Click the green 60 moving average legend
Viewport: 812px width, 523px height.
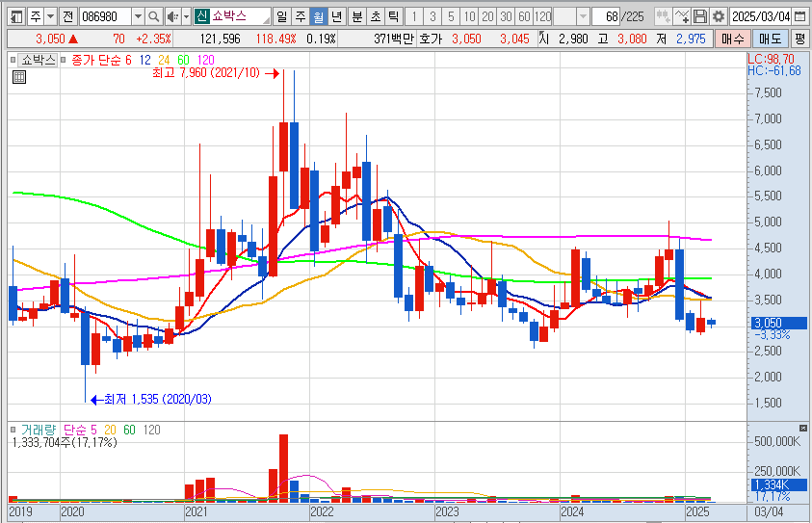183,60
